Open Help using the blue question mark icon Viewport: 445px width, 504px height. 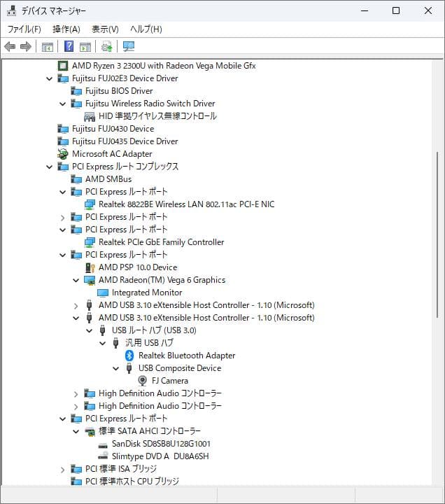pyautogui.click(x=69, y=47)
